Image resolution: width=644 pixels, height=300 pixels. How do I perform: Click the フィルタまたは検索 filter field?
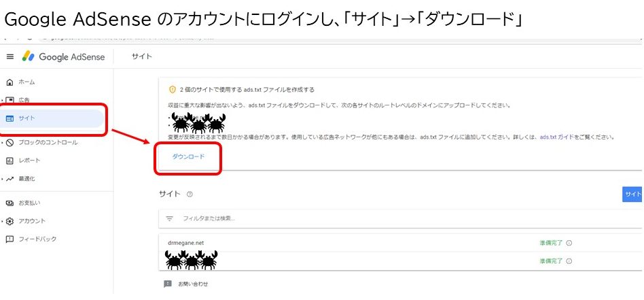click(x=401, y=218)
